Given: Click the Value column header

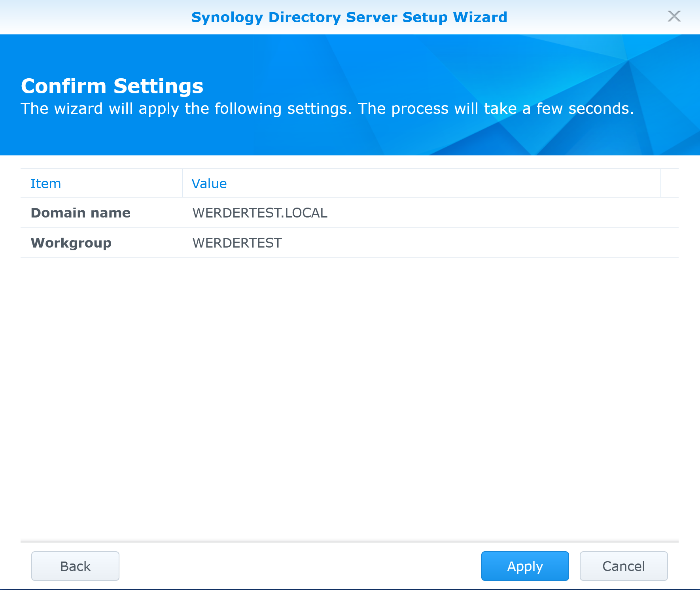Looking at the screenshot, I should [x=208, y=183].
